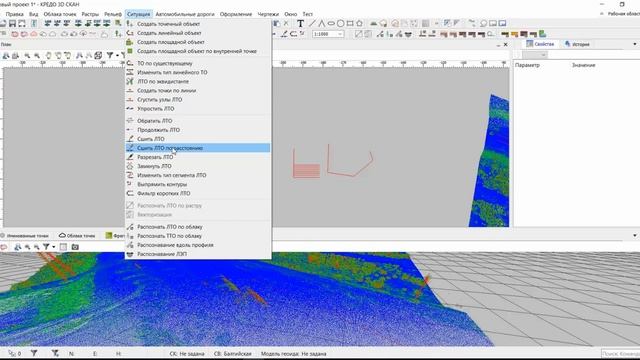Choose Распознать ТТО по облаку
The width and height of the screenshot is (640, 360).
tap(198, 236)
